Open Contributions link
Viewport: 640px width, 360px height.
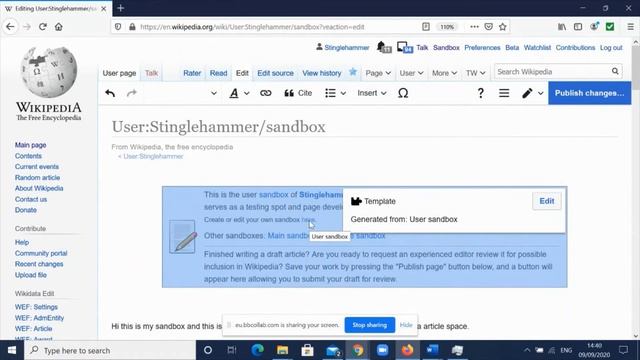[x=575, y=48]
